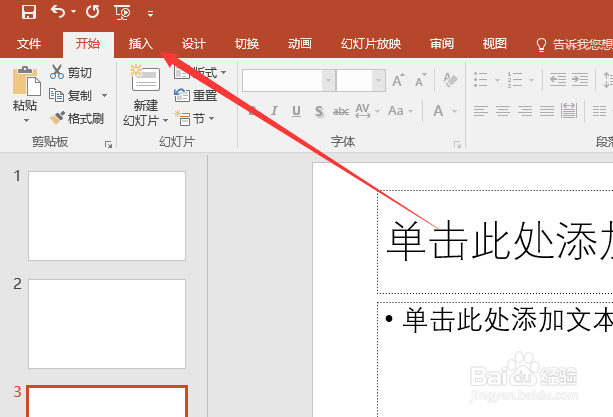Viewport: 613px width, 417px height.
Task: Start slideshow from beginning icon
Action: pos(122,13)
